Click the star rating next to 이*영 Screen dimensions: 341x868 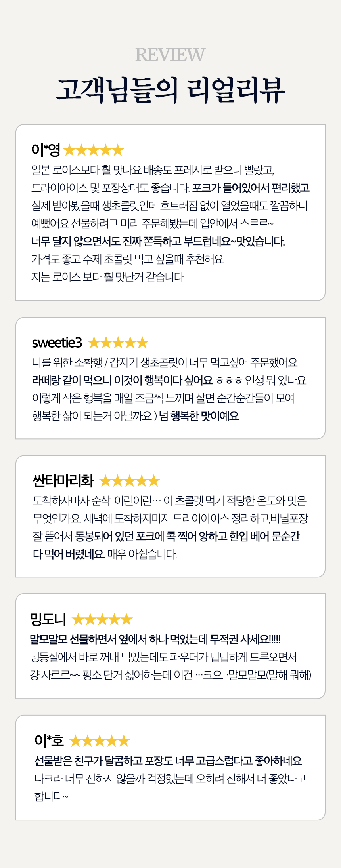94,150
